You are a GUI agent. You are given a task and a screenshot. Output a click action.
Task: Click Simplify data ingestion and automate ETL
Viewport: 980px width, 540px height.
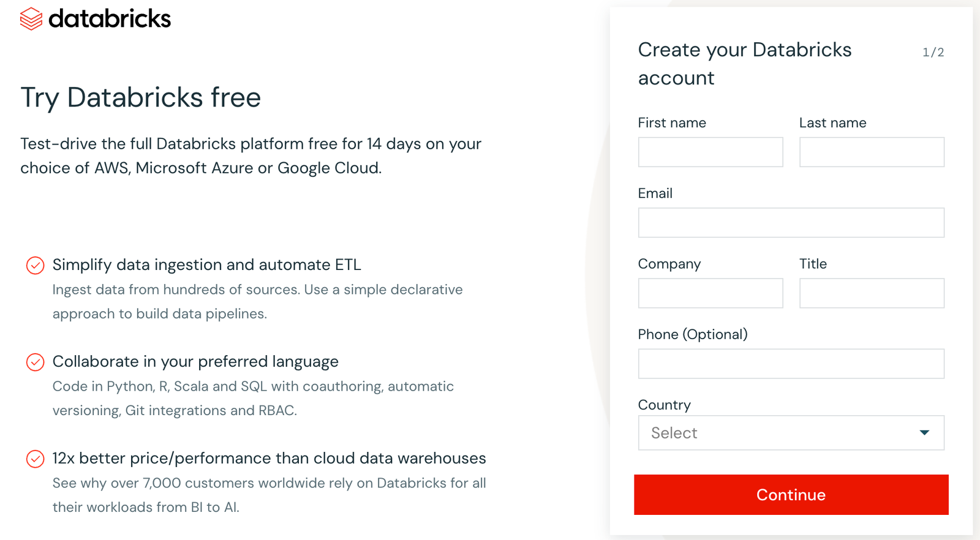206,264
